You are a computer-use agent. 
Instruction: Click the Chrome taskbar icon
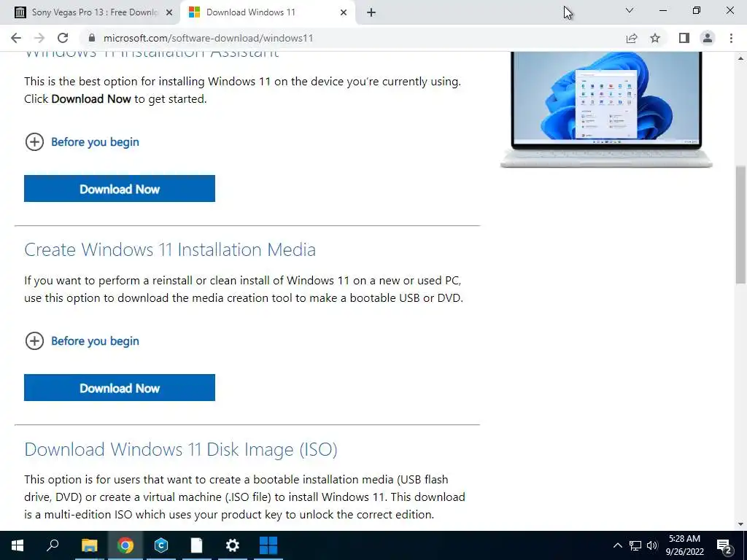125,545
